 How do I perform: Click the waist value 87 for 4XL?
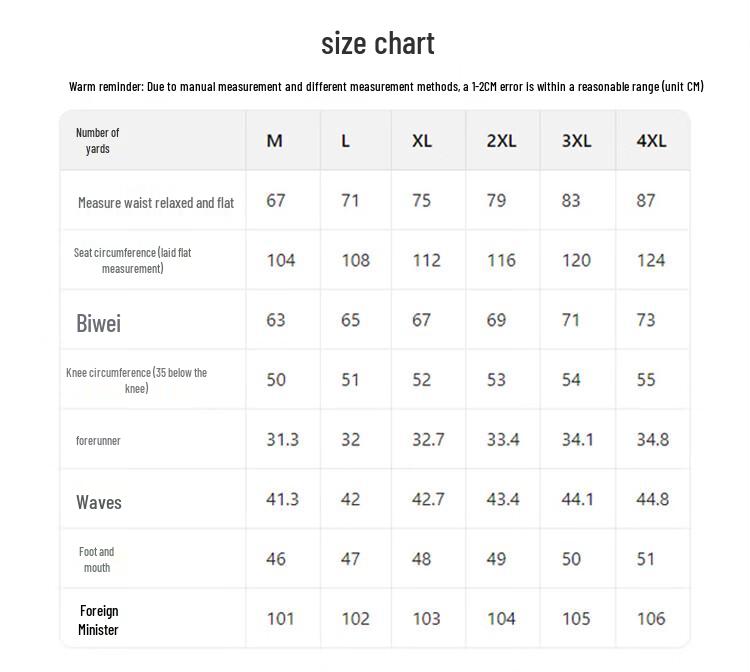coord(645,200)
